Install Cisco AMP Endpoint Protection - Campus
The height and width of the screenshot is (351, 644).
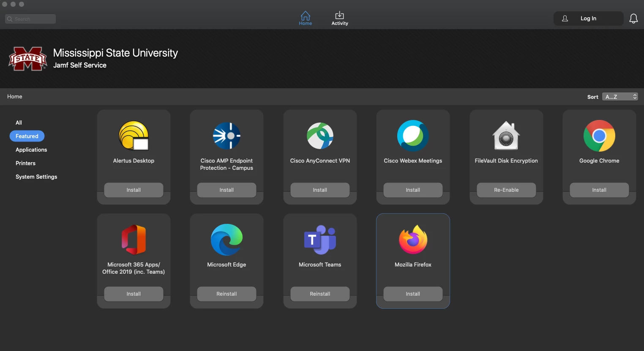click(x=226, y=190)
